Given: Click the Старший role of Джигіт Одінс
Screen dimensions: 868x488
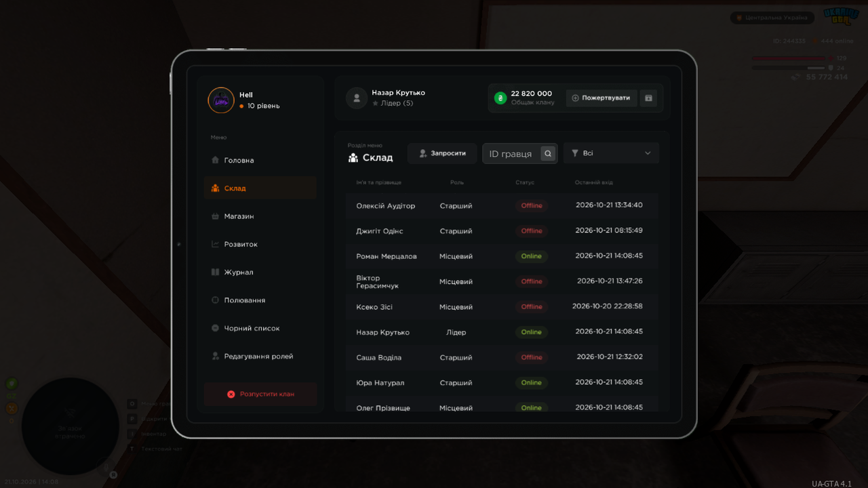Looking at the screenshot, I should click(456, 231).
